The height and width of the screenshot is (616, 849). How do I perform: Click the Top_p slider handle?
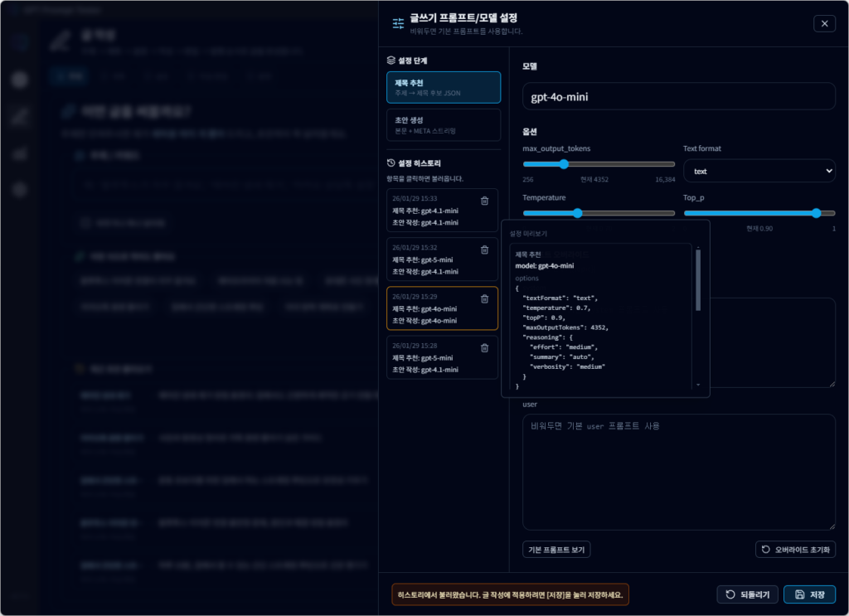817,213
